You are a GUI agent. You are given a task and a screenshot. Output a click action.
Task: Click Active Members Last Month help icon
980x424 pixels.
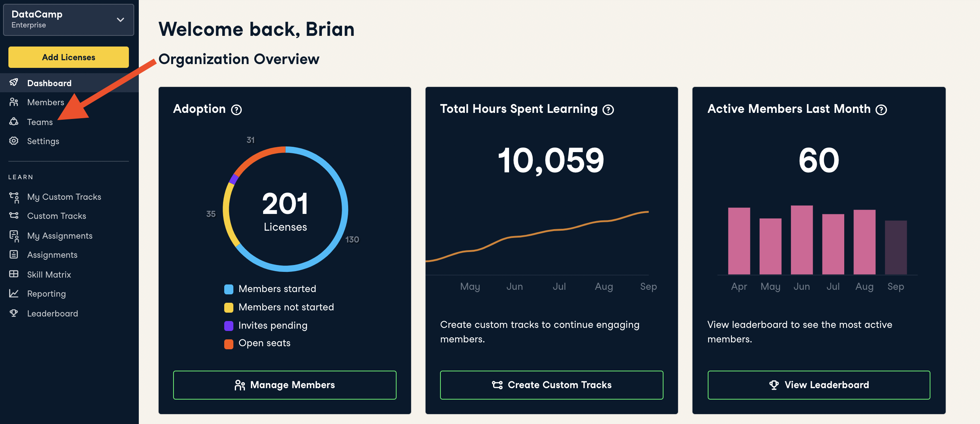[x=881, y=110]
